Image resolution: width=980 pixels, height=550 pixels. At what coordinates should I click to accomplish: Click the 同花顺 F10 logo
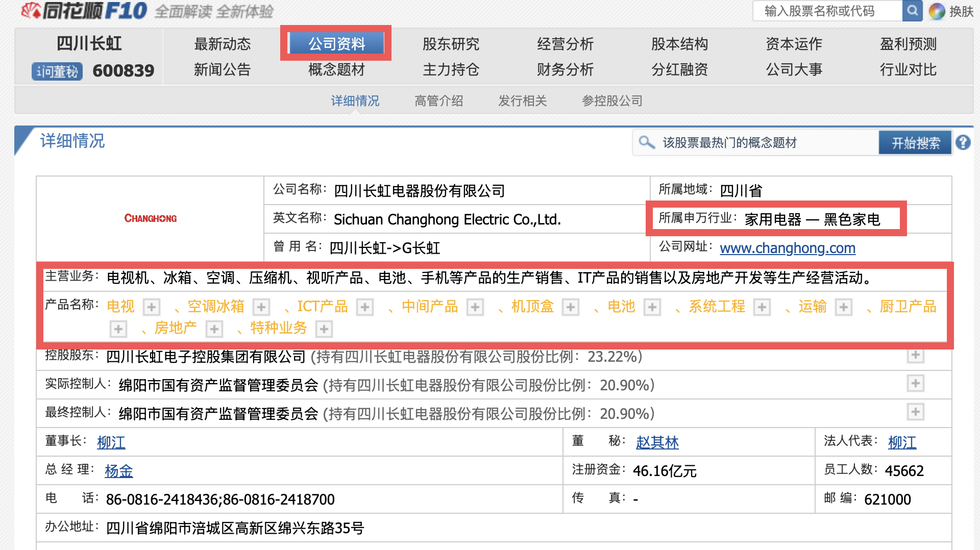point(84,10)
